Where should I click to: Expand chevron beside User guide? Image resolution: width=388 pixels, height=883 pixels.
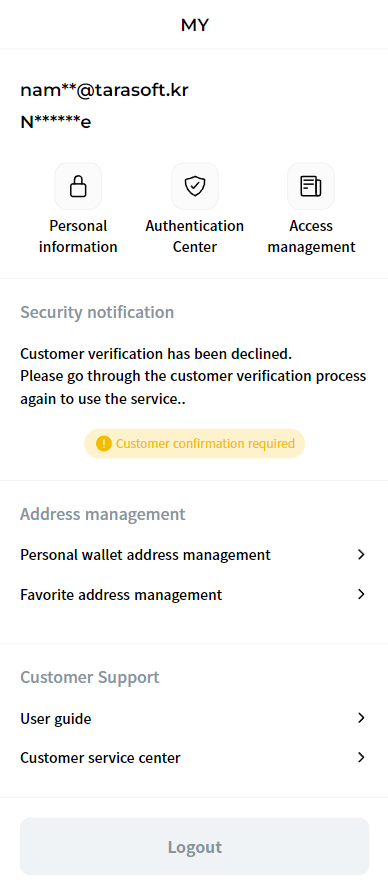(x=362, y=718)
